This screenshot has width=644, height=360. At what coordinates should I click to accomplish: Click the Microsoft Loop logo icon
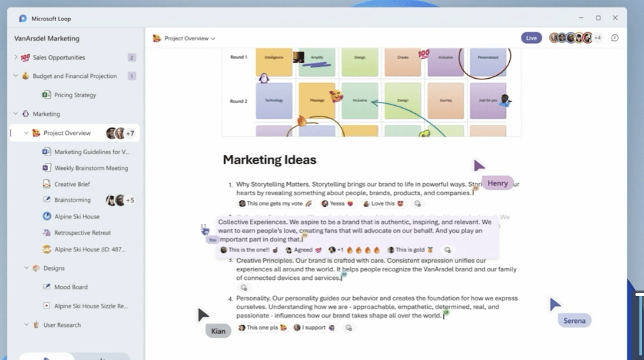22,18
